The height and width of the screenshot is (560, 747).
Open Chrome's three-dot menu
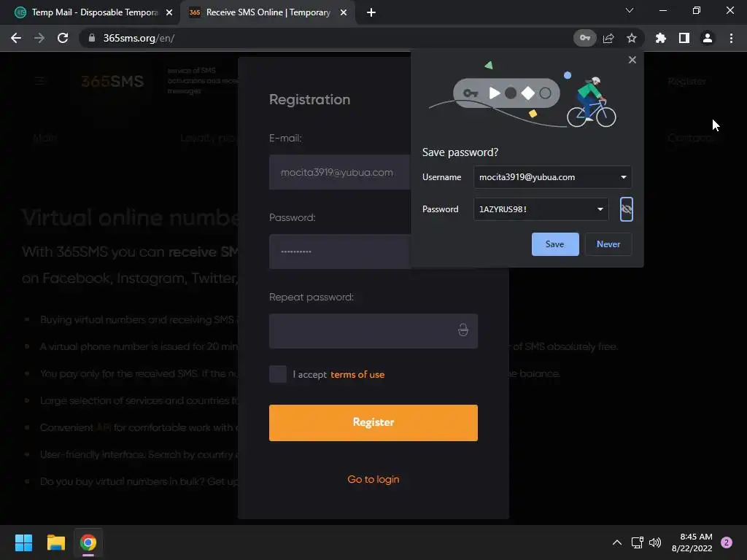[x=731, y=38]
